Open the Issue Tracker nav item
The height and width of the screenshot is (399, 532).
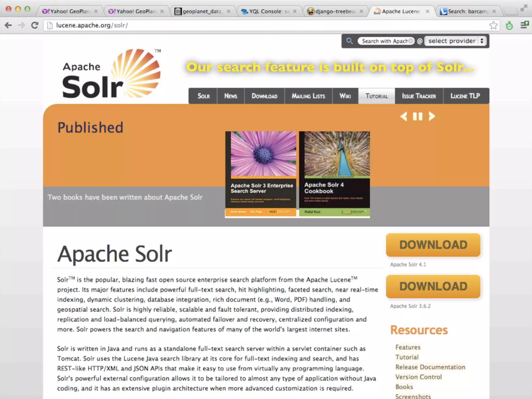point(419,96)
